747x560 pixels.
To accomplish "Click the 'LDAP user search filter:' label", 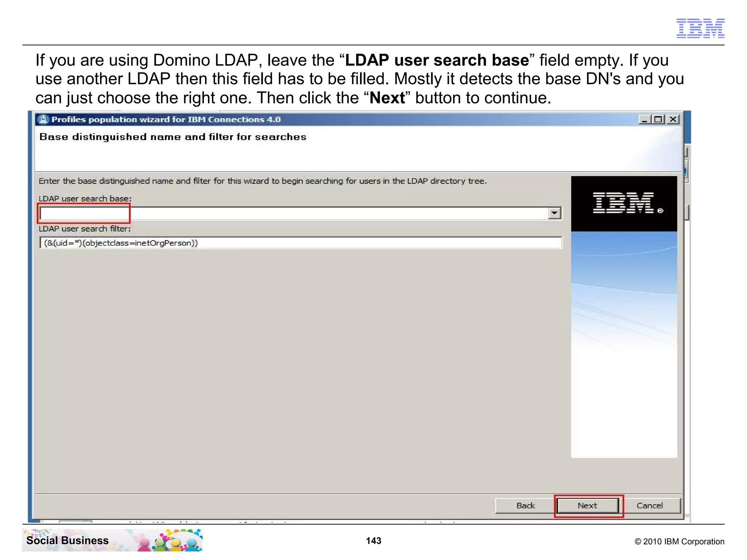I will click(x=85, y=229).
